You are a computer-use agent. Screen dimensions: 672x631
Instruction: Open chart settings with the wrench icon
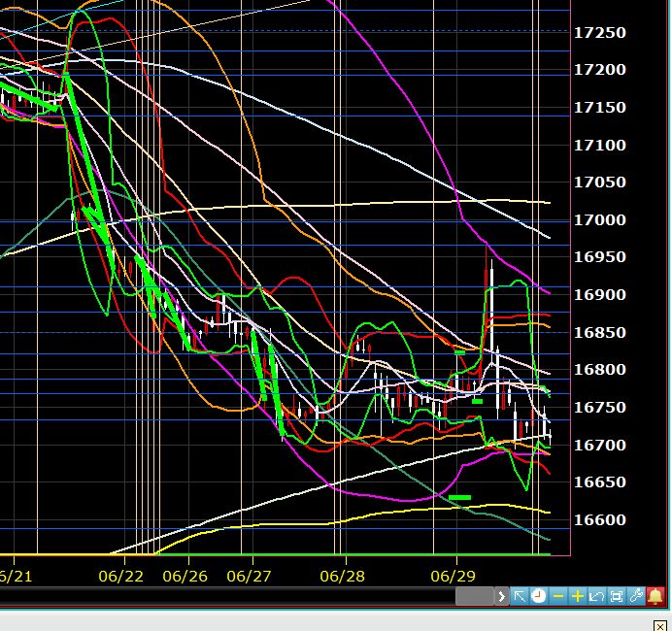[637, 596]
